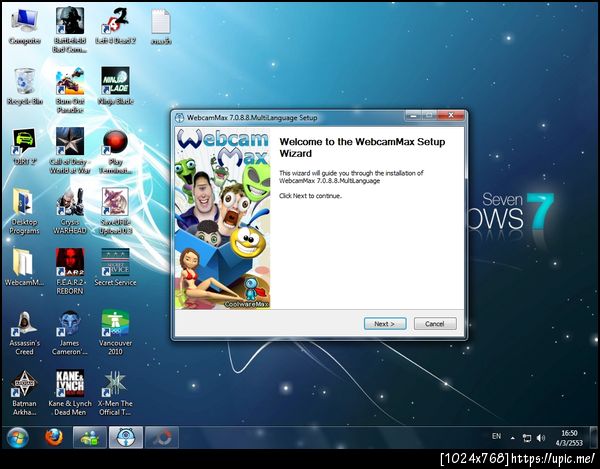The height and width of the screenshot is (469, 600).
Task: Select Call of Duty World at War icon
Action: tap(70, 151)
